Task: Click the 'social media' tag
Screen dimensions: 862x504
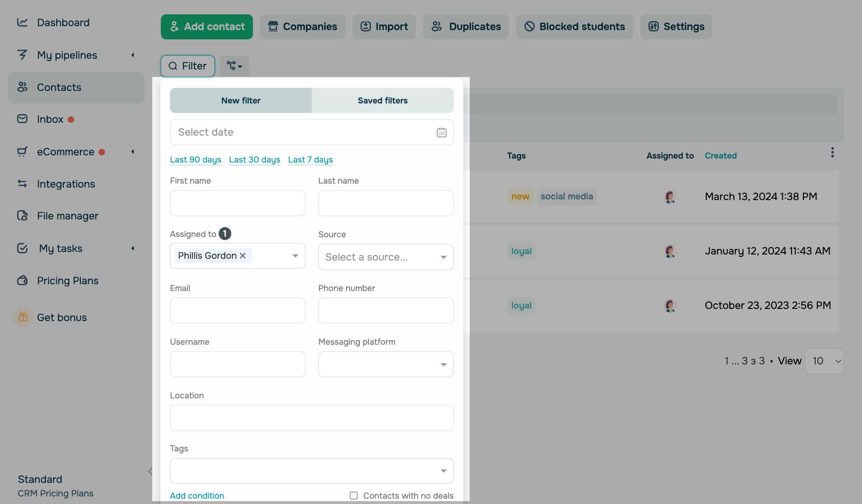Action: pos(567,197)
